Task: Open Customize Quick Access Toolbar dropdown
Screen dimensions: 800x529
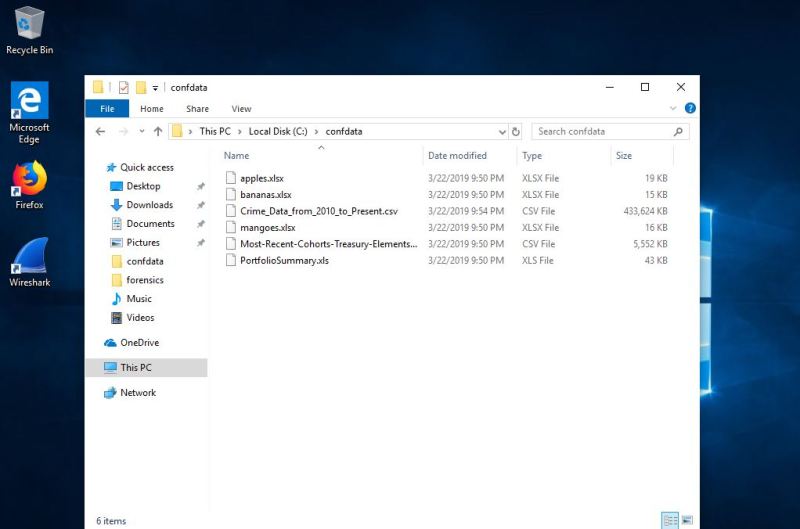Action: 155,87
